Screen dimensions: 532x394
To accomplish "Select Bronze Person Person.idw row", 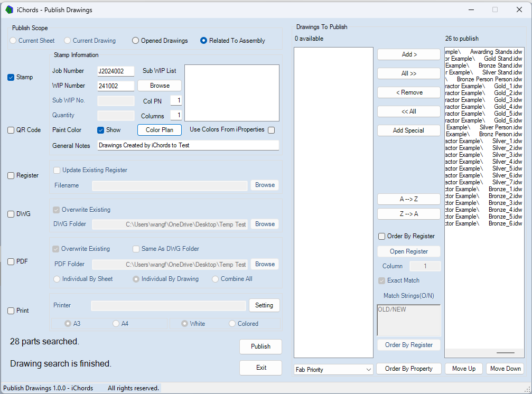I will (484, 79).
